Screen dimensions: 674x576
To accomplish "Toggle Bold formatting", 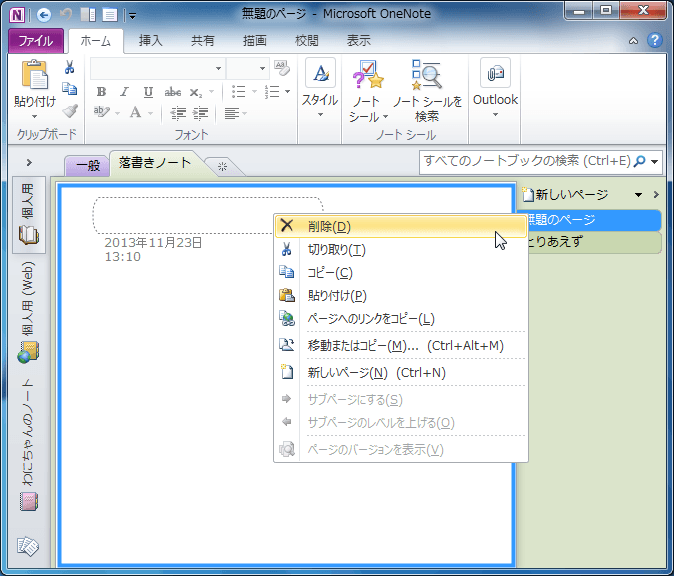I will 101,92.
